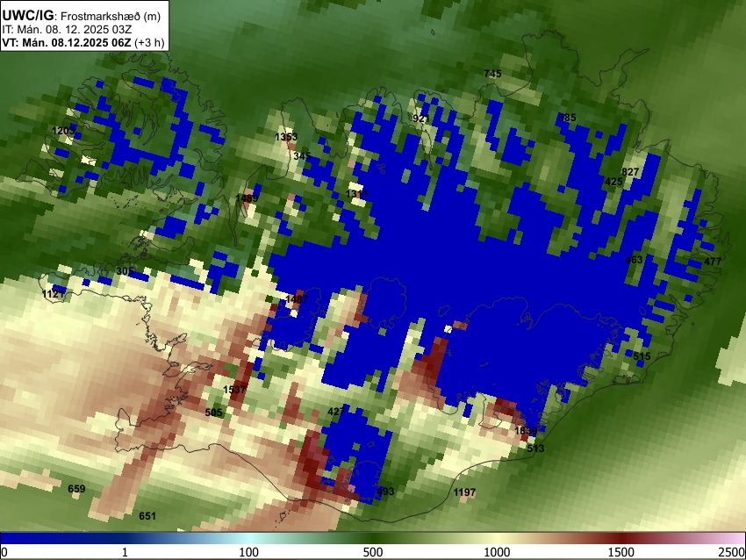The height and width of the screenshot is (560, 746).
Task: Click the map value 425
Action: 613,182
